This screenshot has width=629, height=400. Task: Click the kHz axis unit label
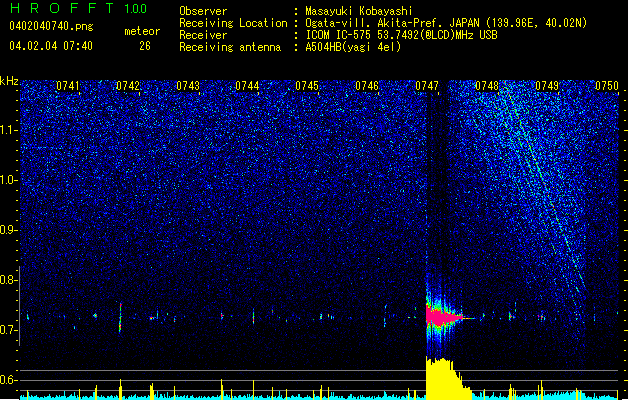pos(9,81)
